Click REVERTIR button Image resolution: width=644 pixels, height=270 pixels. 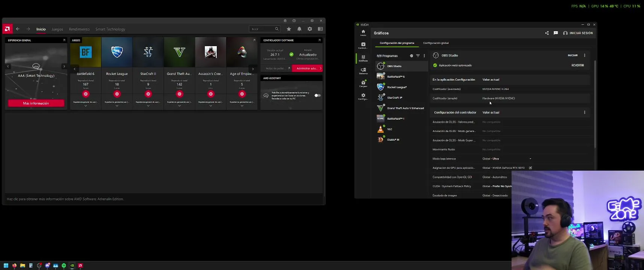point(578,65)
